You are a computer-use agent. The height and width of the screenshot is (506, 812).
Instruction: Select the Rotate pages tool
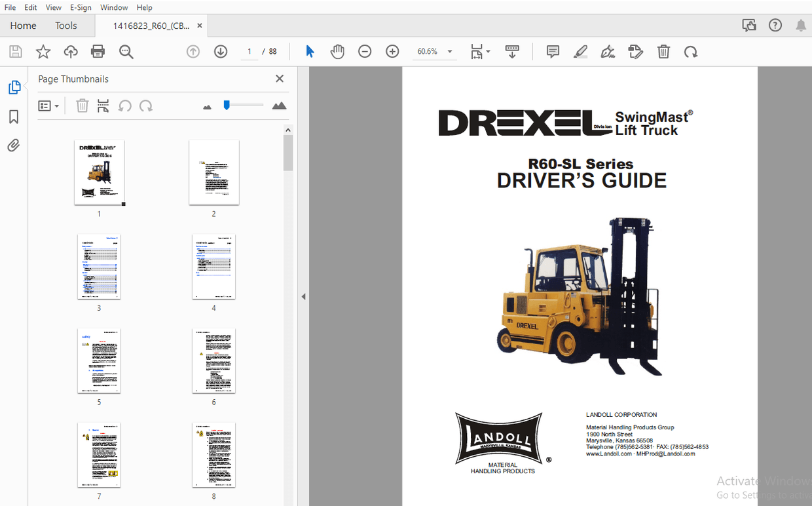pos(691,51)
